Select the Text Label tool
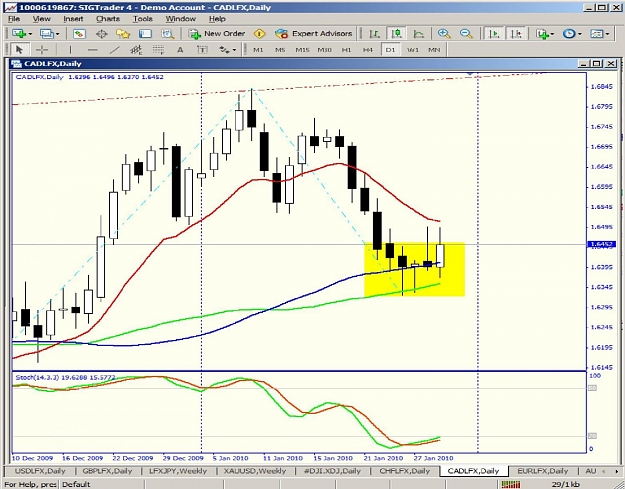 [x=202, y=50]
